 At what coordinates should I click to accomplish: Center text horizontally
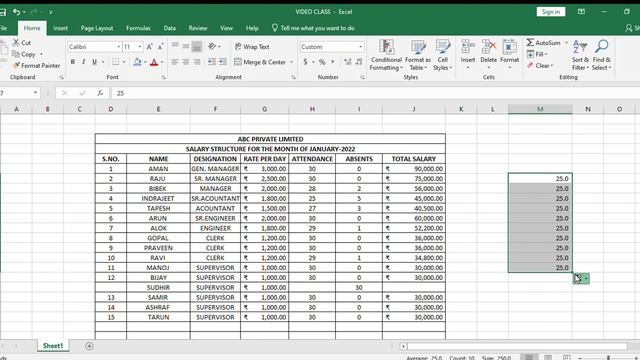click(186, 62)
